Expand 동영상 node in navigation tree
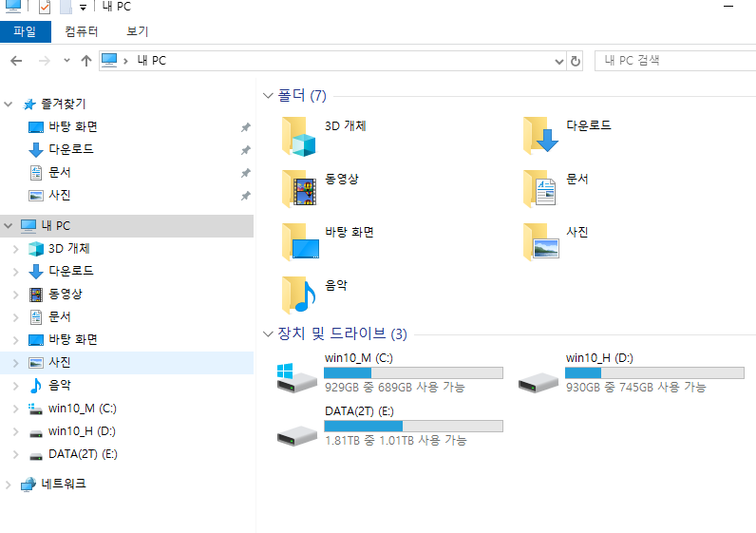This screenshot has width=756, height=533. (x=15, y=295)
